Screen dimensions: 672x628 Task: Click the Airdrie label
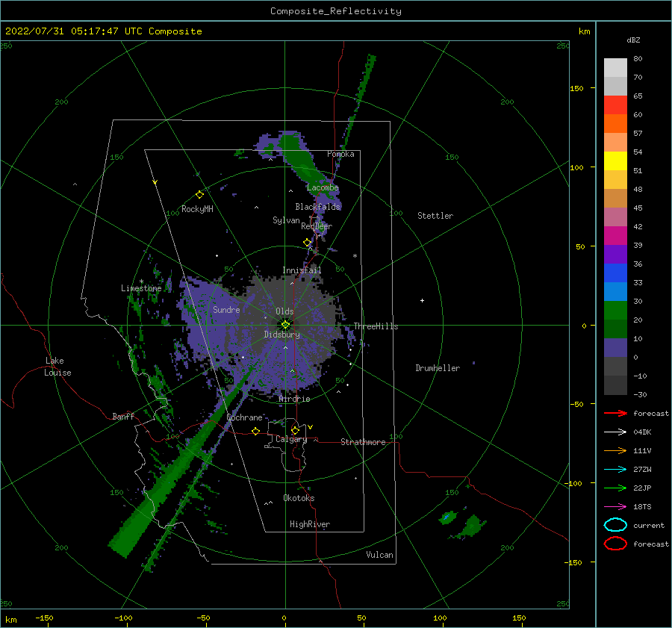pyautogui.click(x=294, y=399)
